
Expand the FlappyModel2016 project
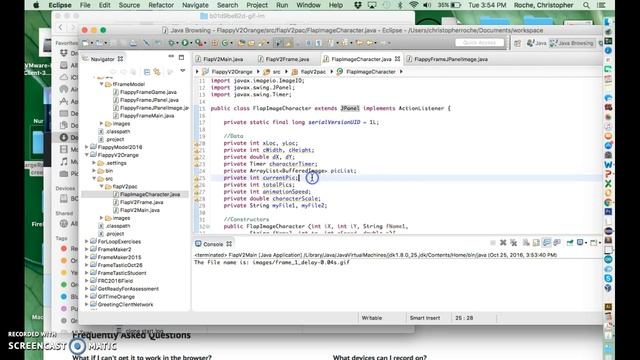click(x=87, y=147)
